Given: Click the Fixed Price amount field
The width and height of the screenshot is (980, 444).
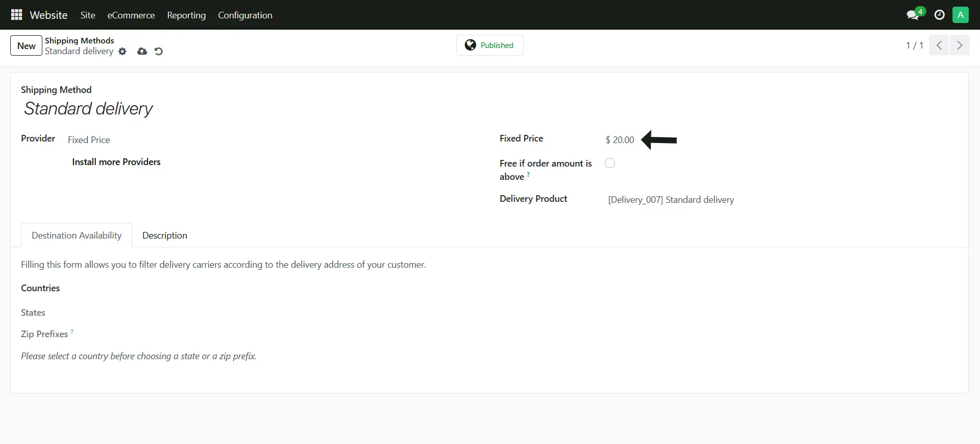Looking at the screenshot, I should pos(620,140).
